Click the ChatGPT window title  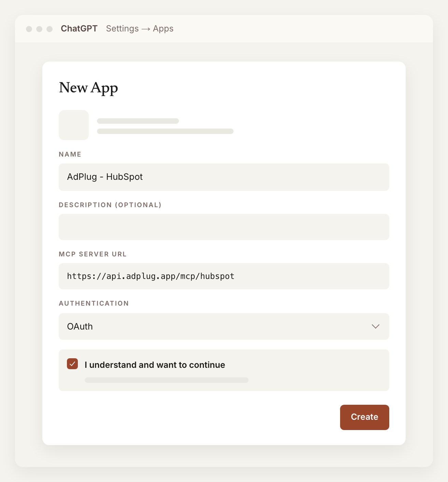[79, 29]
